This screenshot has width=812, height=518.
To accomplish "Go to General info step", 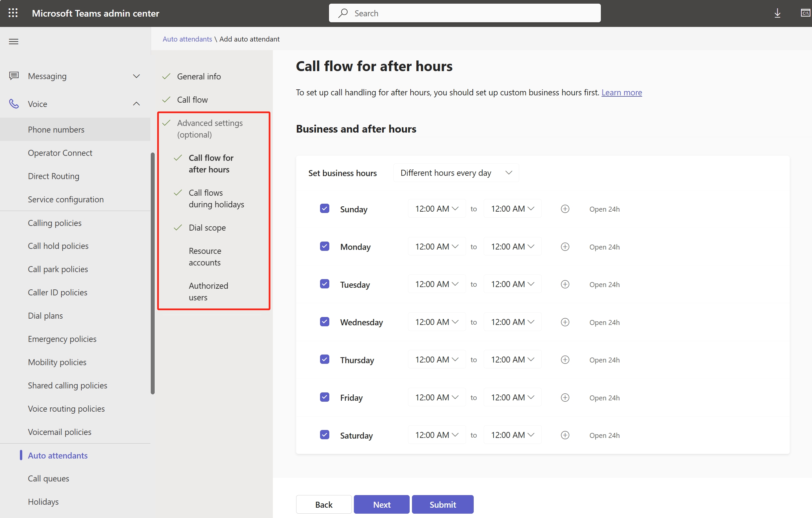I will tap(199, 77).
